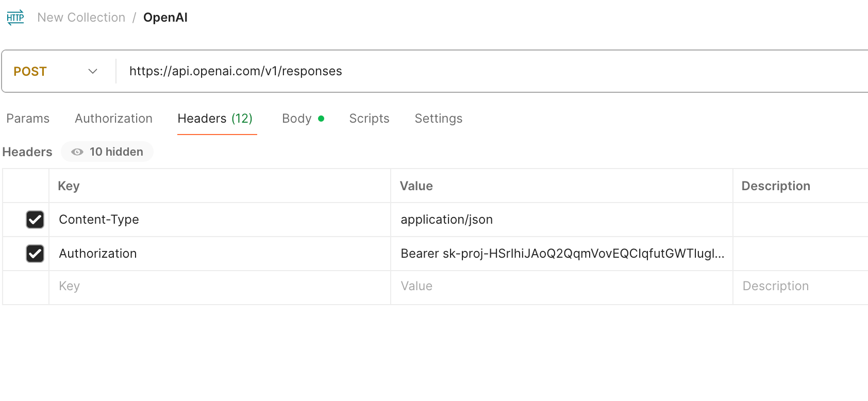Switch to the Params tab

click(28, 119)
